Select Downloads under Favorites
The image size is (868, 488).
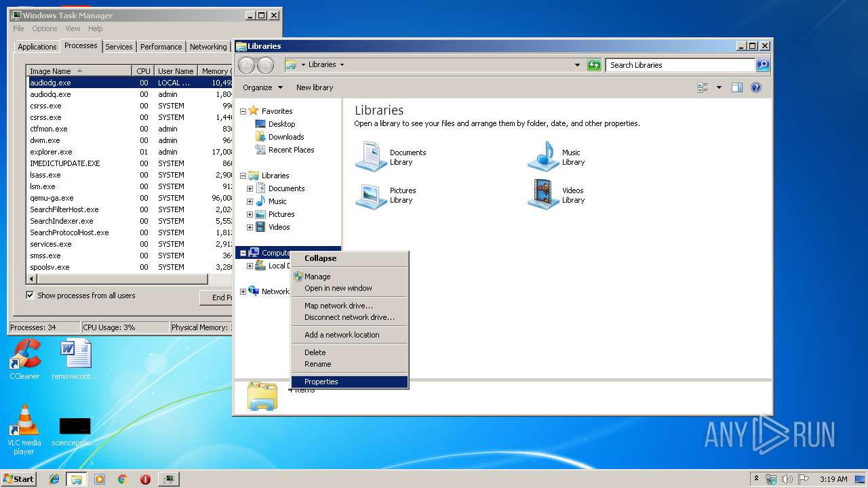coord(285,137)
